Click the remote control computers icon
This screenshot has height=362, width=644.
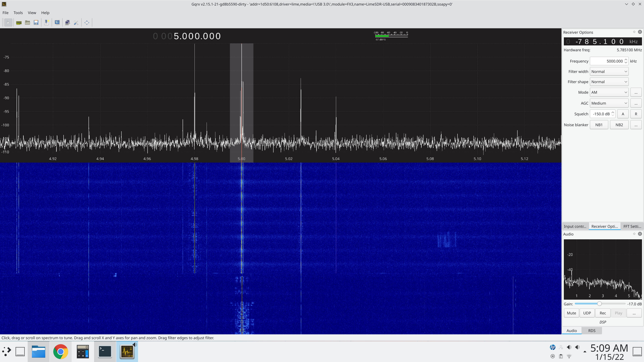coord(67,22)
